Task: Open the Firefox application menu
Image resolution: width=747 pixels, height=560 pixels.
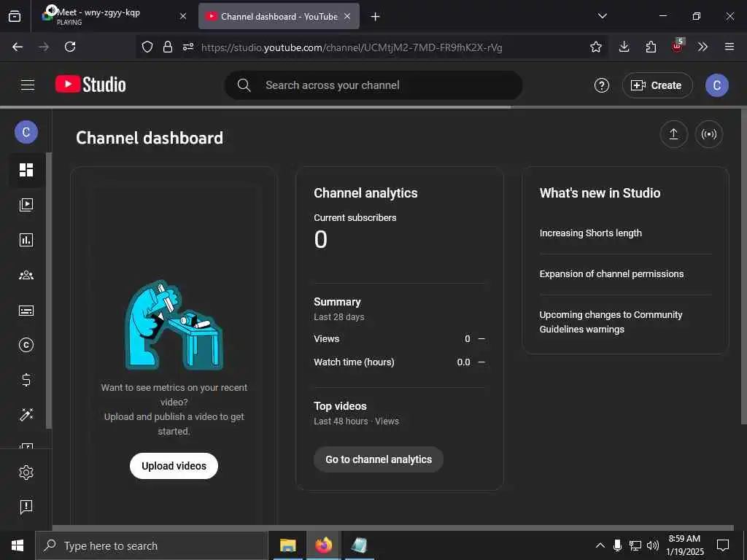Action: point(729,47)
